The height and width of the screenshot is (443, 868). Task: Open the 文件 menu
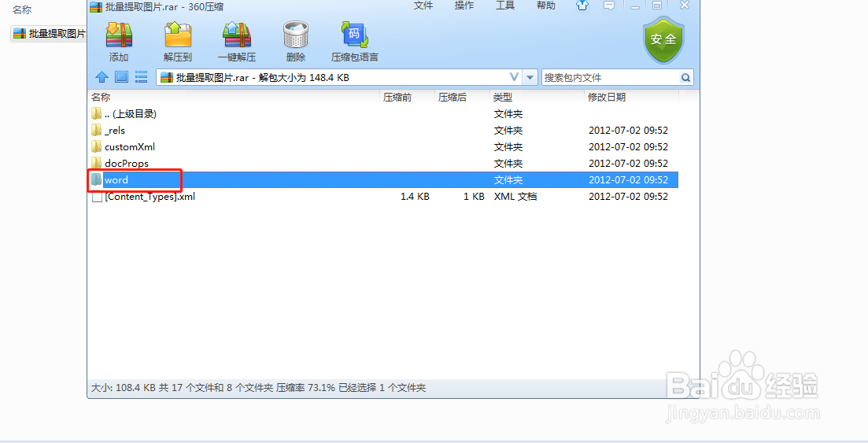tap(423, 6)
